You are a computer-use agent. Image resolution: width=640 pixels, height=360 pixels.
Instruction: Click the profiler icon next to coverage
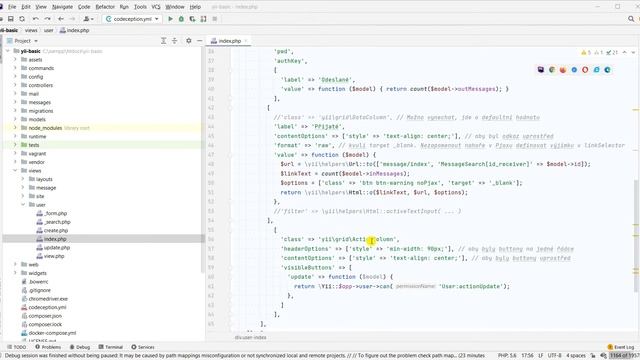point(203,19)
